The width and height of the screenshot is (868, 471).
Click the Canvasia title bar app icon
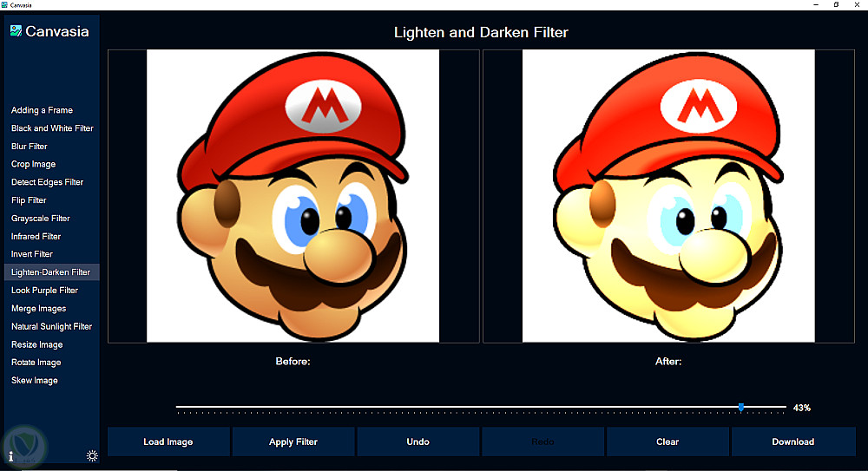(x=4, y=4)
